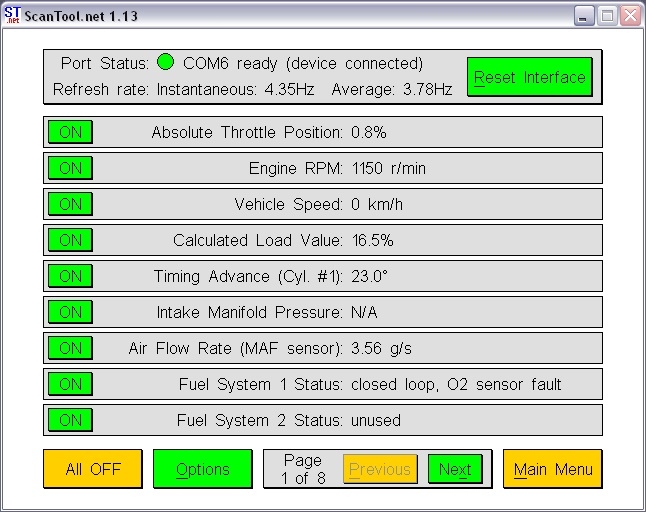Toggle ON button for Timing Advance
This screenshot has height=512, width=646.
pos(70,276)
